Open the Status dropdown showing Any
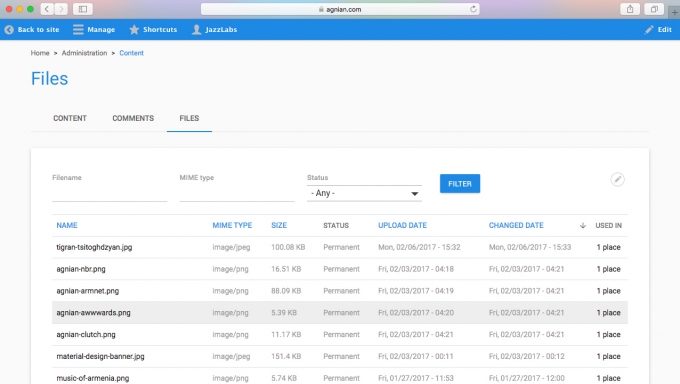Viewport: 680px width, 384px height. [x=364, y=193]
